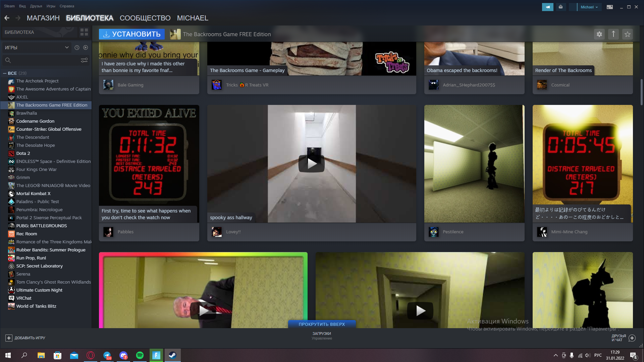The width and height of the screenshot is (644, 362).
Task: Open the 0:11:32 total time screenshot
Action: [x=149, y=164]
